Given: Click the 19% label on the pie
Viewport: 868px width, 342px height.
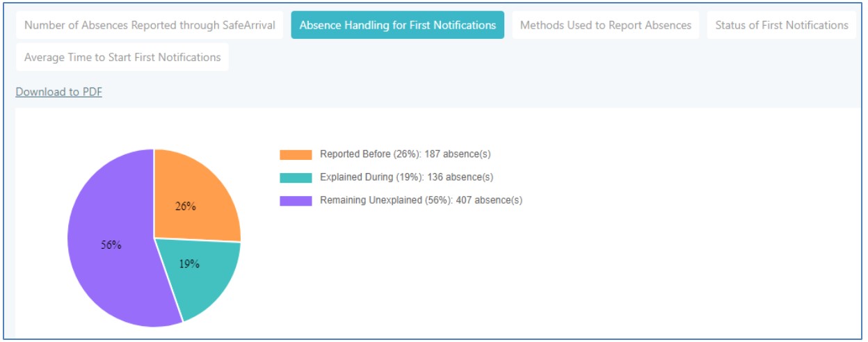Looking at the screenshot, I should (189, 264).
